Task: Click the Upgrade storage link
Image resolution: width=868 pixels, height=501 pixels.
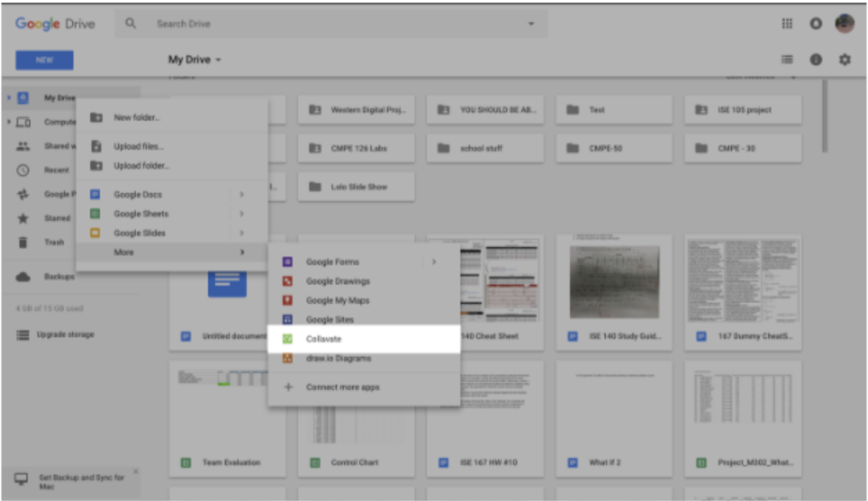Action: coord(65,334)
